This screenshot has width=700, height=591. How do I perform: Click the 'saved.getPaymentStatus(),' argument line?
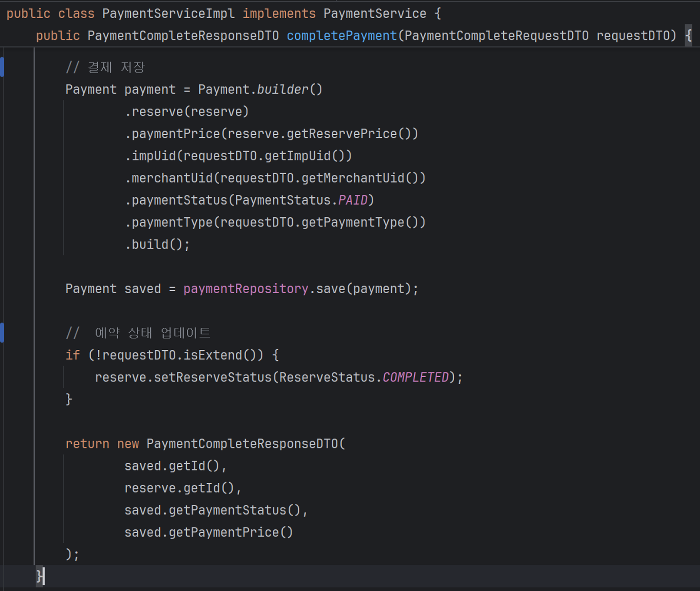coord(216,511)
